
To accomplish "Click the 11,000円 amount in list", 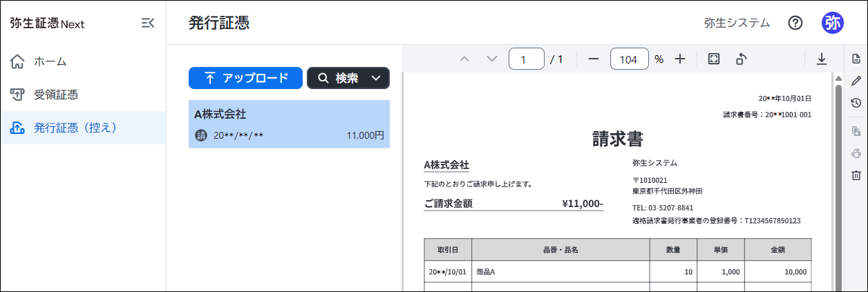I will click(365, 135).
